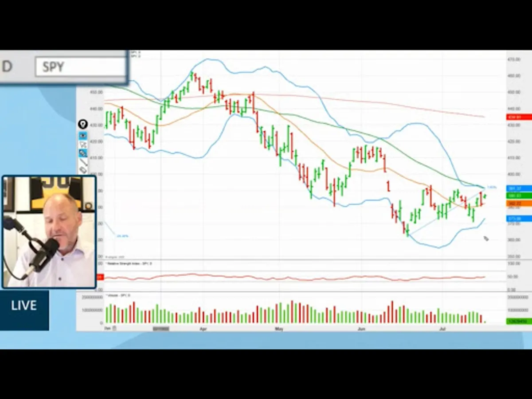This screenshot has height=399, width=532.
Task: Click the red 200-day average price tag
Action: [519, 117]
